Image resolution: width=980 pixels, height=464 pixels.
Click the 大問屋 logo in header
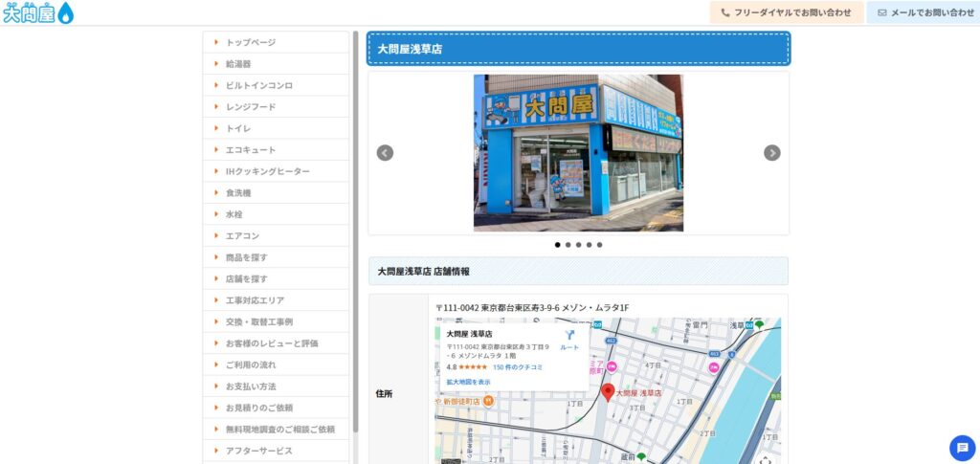click(x=38, y=12)
